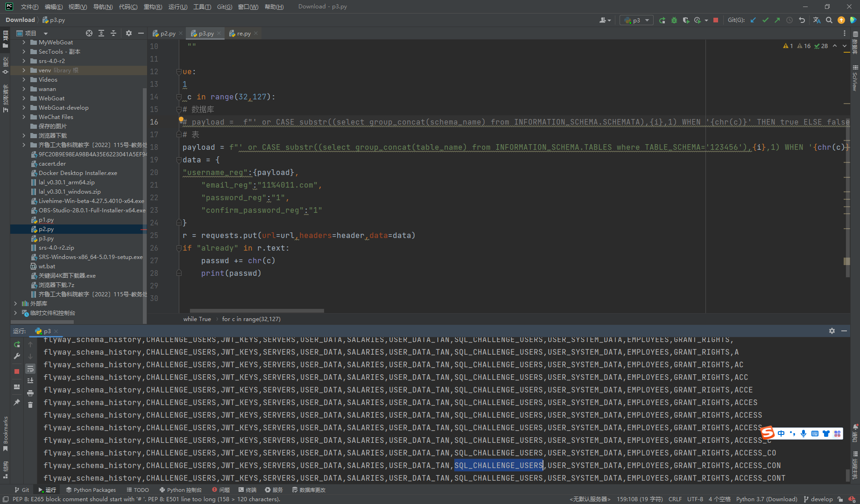
Task: Click the collapse all icon in project panel
Action: tap(113, 33)
